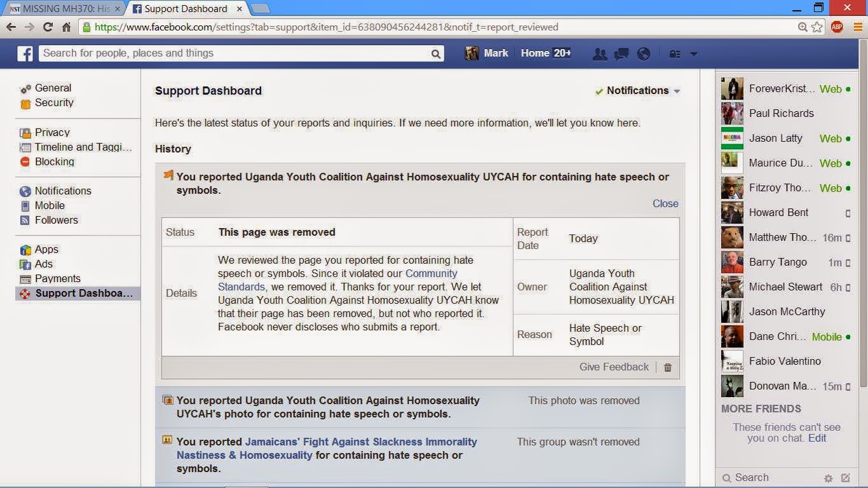Open chat with Barry Tango
Viewport: 868px width, 488px height.
click(787, 262)
